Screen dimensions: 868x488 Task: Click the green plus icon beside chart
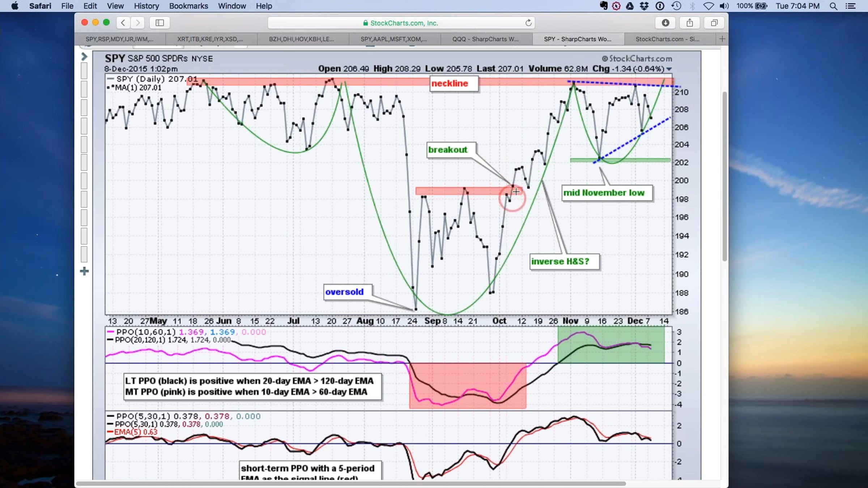coord(84,271)
